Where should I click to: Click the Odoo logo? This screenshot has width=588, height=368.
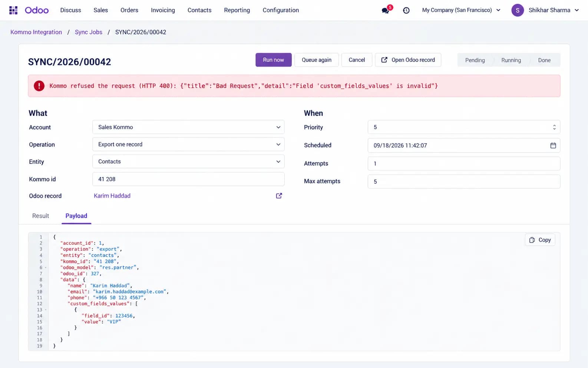(37, 10)
